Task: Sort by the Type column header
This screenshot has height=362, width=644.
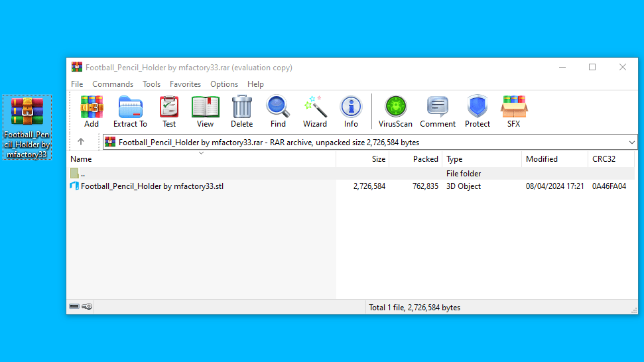Action: [482, 159]
